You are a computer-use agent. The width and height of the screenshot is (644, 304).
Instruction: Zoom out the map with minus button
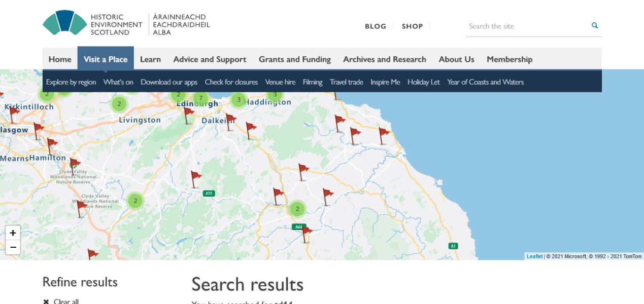click(13, 247)
